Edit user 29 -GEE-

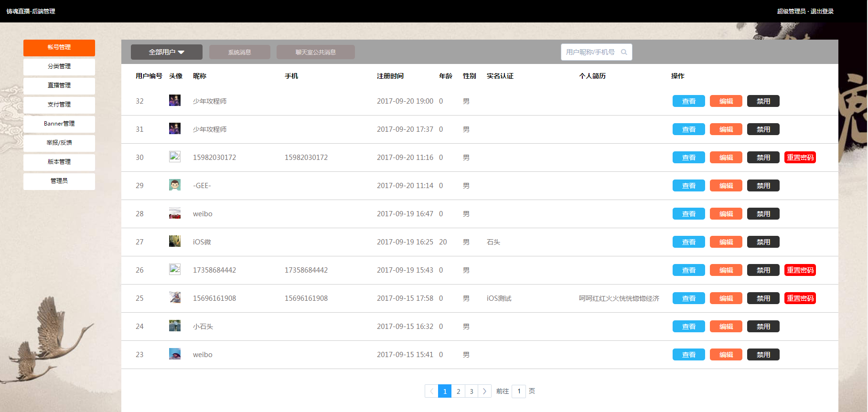(726, 186)
